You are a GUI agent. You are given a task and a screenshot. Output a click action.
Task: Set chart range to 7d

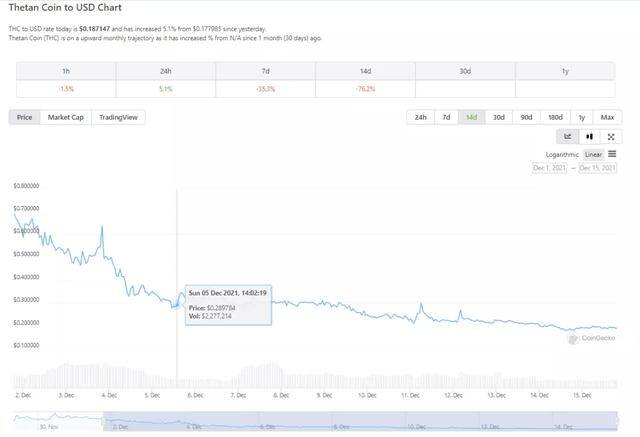coord(446,117)
